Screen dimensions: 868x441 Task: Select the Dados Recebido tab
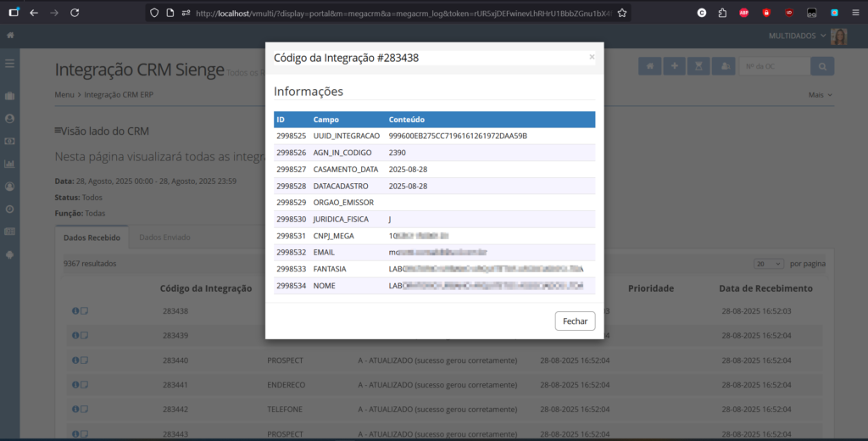click(92, 237)
